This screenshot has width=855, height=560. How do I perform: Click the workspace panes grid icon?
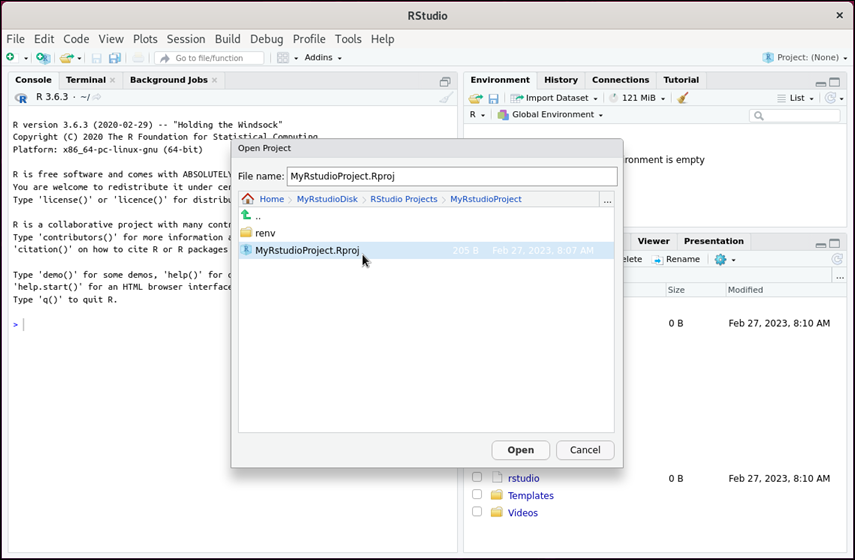tap(282, 58)
